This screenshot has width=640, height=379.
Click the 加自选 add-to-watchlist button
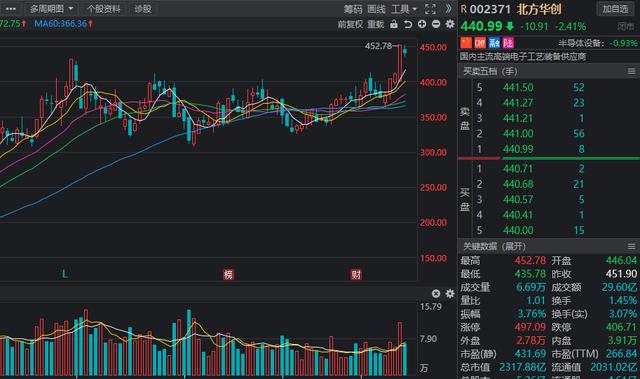click(x=615, y=9)
